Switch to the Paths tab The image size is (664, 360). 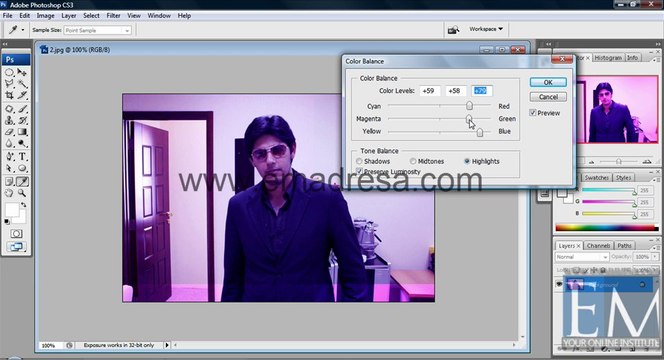coord(624,246)
